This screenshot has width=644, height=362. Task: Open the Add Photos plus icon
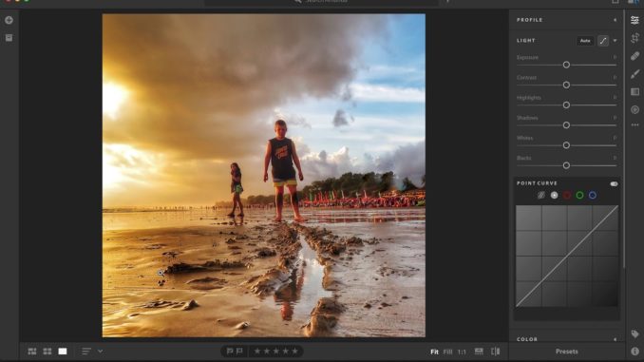tap(9, 20)
